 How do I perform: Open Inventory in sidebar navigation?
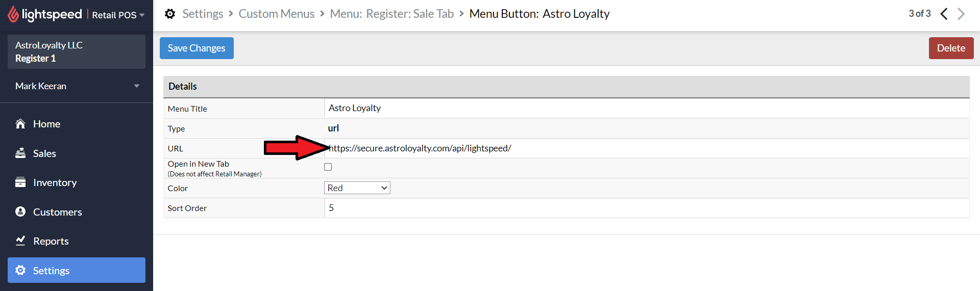[77, 182]
